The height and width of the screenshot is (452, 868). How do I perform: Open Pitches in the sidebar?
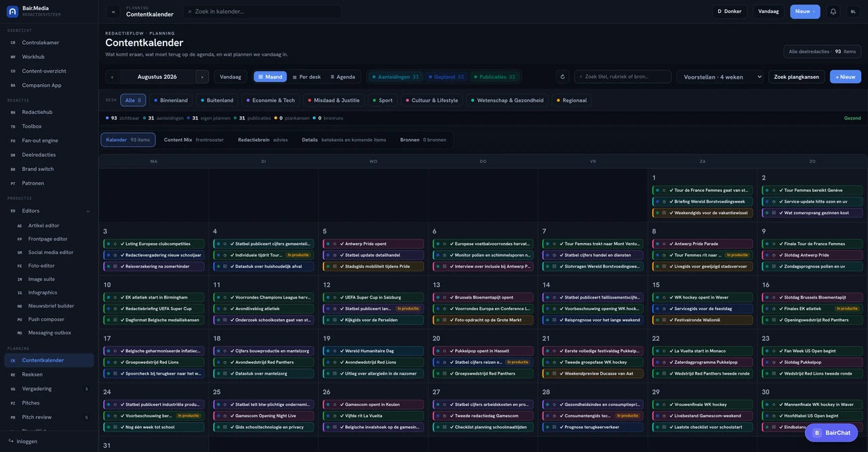click(49, 403)
